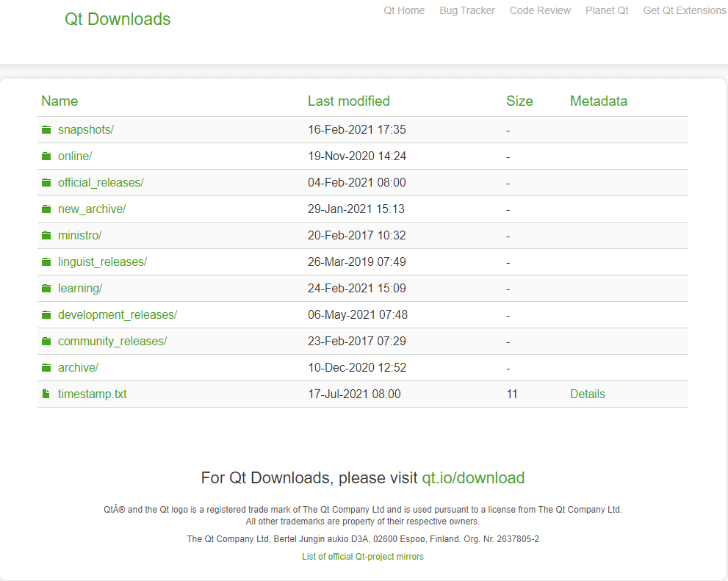
Task: Sort the listing by Size header
Action: (x=519, y=101)
